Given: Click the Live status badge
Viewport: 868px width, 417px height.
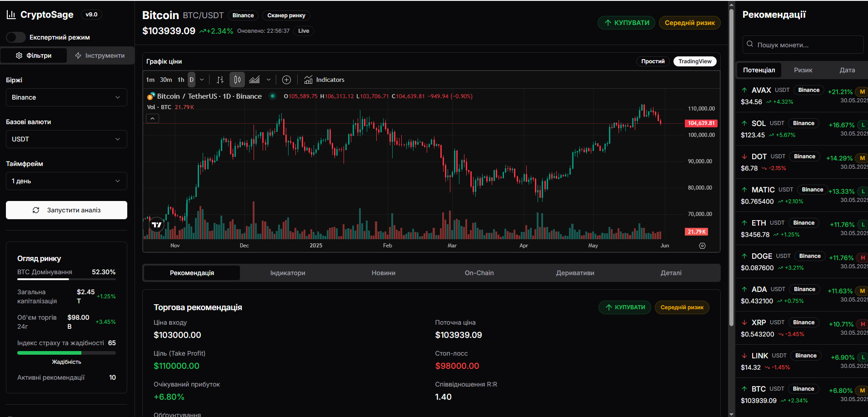Looking at the screenshot, I should pos(304,31).
